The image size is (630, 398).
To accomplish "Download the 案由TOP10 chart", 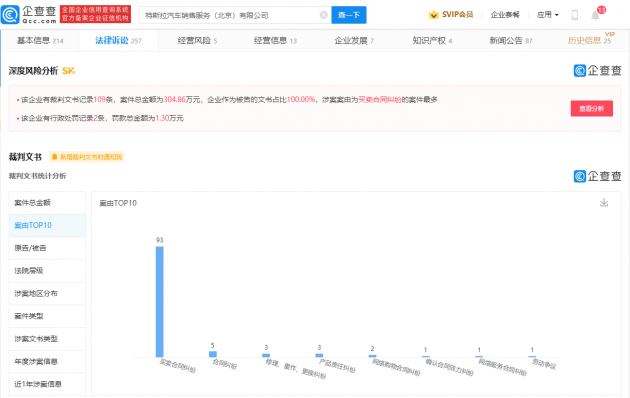I will point(604,202).
